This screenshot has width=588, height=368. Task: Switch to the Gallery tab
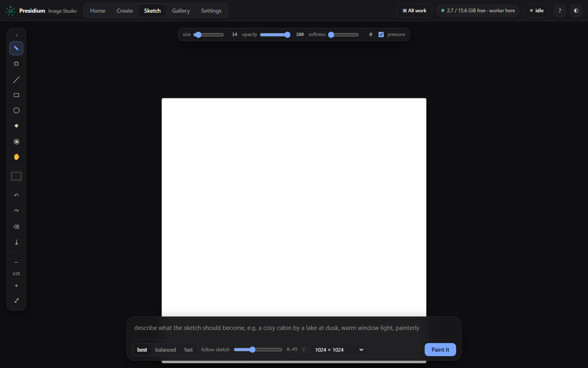coord(181,11)
